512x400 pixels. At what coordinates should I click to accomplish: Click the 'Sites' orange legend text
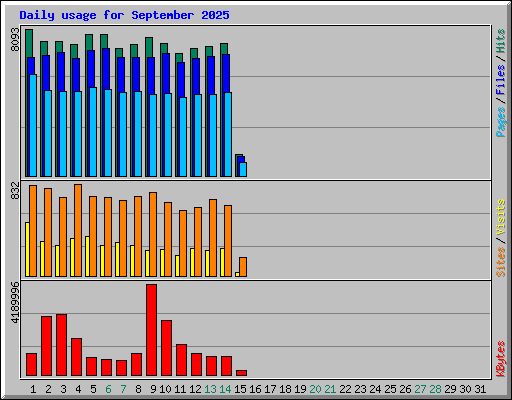500,261
